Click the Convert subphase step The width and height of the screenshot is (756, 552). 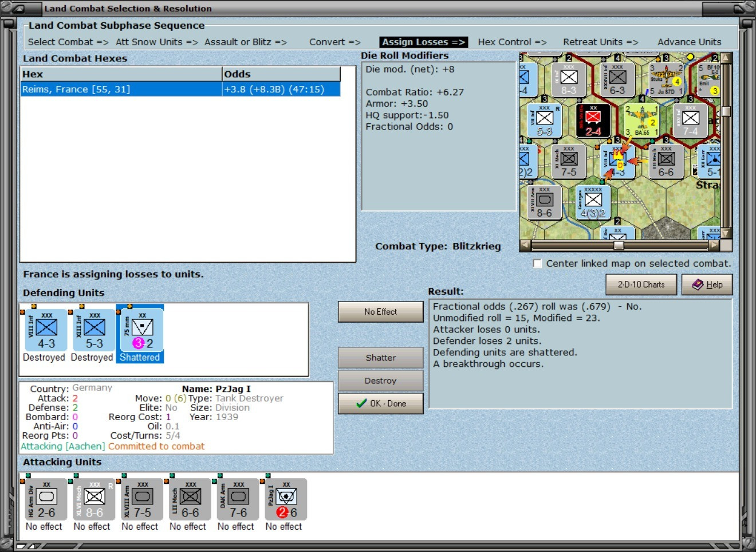pyautogui.click(x=335, y=42)
